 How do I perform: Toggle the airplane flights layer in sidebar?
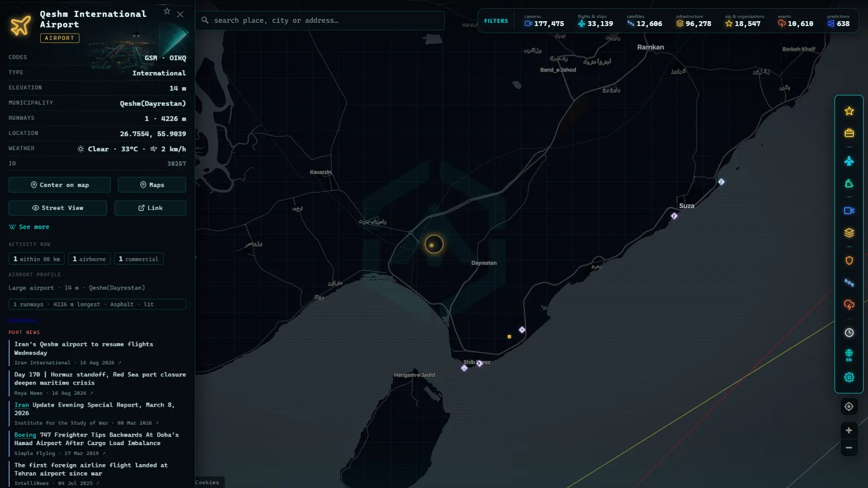click(x=849, y=161)
